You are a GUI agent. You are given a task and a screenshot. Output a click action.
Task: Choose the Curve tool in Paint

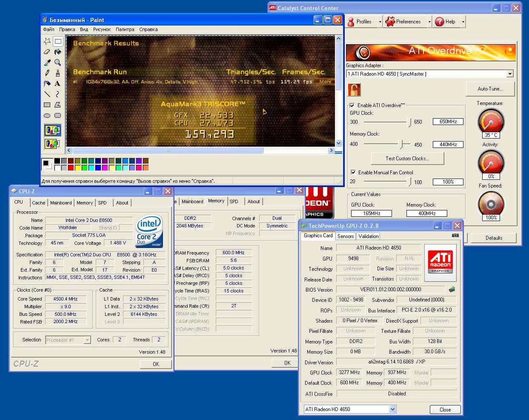coord(58,94)
